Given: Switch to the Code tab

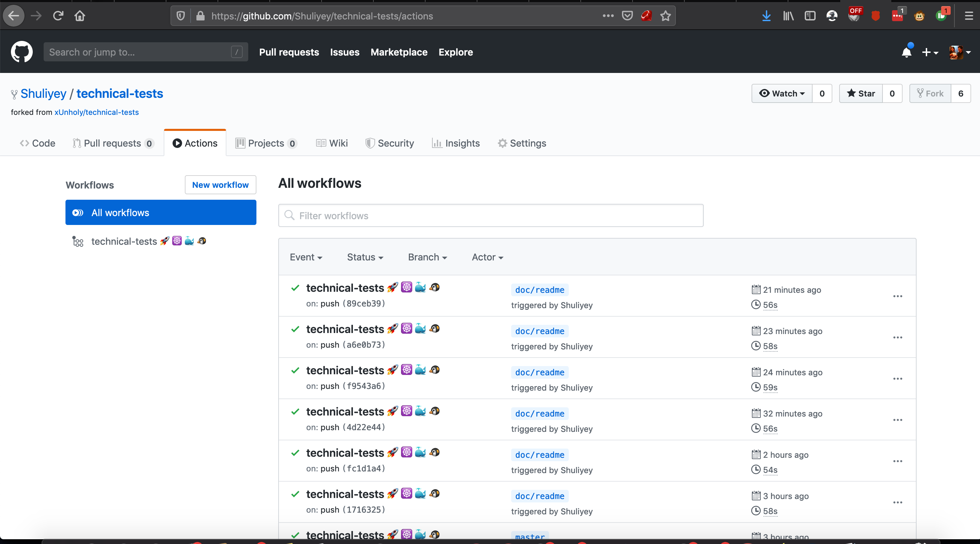Looking at the screenshot, I should coord(38,143).
